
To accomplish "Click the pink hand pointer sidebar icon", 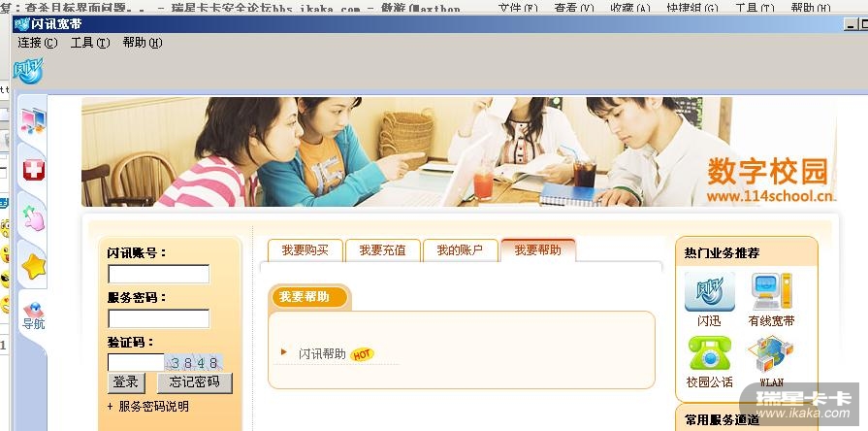I will (34, 217).
